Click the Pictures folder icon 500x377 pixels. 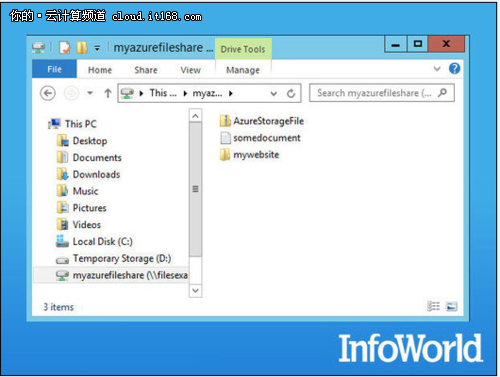coord(63,208)
